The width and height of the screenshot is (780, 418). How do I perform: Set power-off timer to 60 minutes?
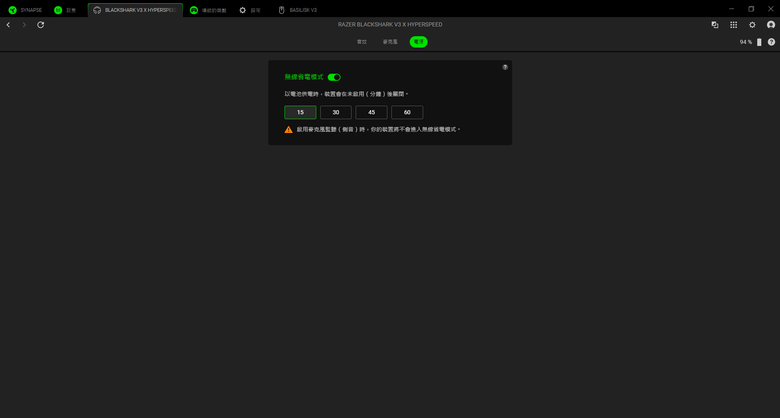tap(407, 112)
